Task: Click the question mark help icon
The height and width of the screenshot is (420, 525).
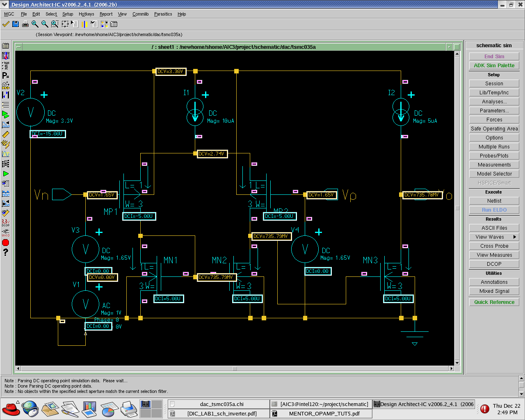Action: (x=5, y=252)
